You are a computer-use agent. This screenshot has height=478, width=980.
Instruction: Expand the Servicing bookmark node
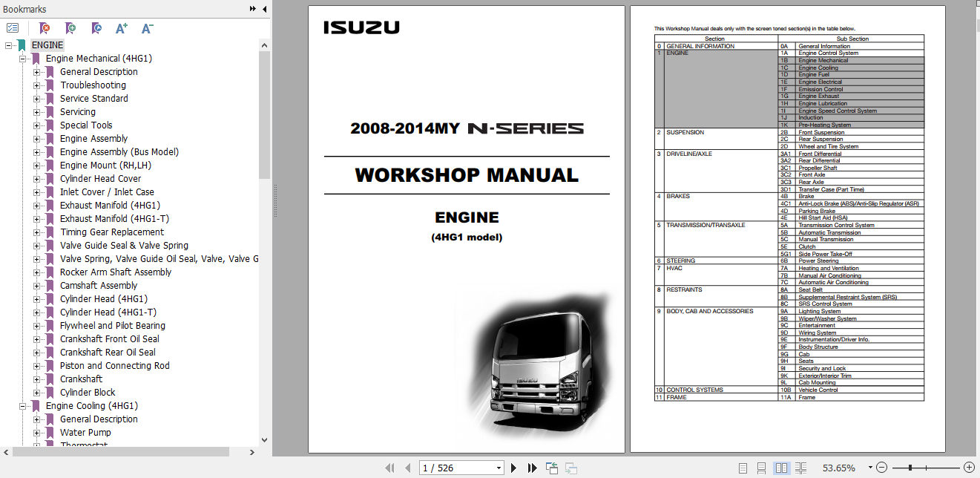(37, 112)
